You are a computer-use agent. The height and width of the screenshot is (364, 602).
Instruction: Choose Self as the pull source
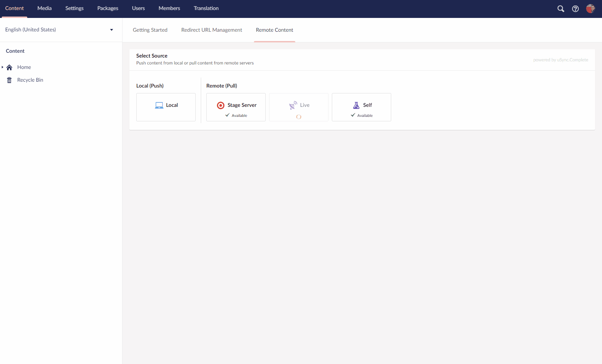pos(361,107)
